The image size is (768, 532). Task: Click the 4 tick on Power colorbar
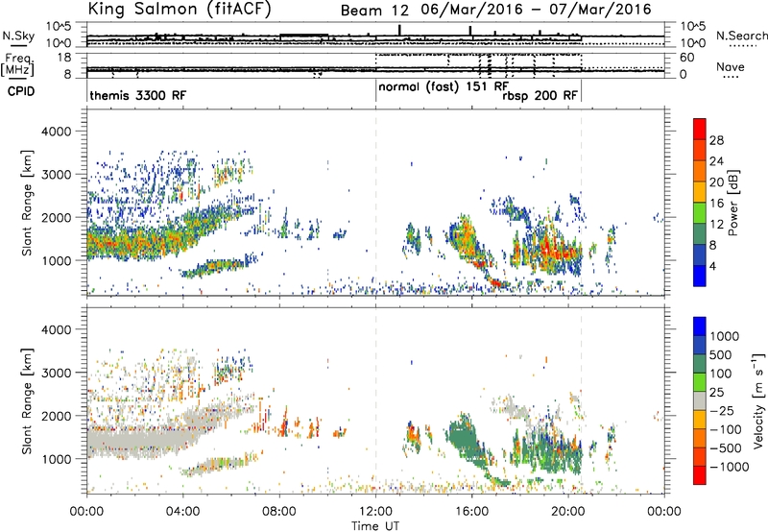click(x=712, y=266)
